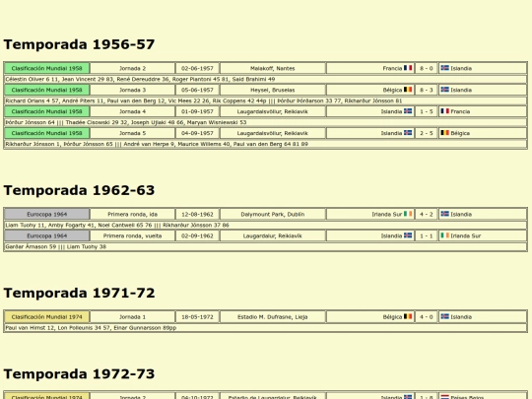
Task: Click the Laugardalur, Reikiavik venue cell
Action: point(273,235)
